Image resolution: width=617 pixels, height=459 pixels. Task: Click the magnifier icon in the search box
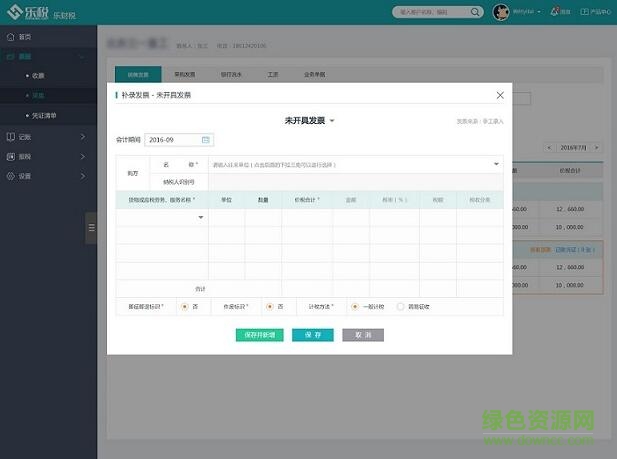[475, 12]
